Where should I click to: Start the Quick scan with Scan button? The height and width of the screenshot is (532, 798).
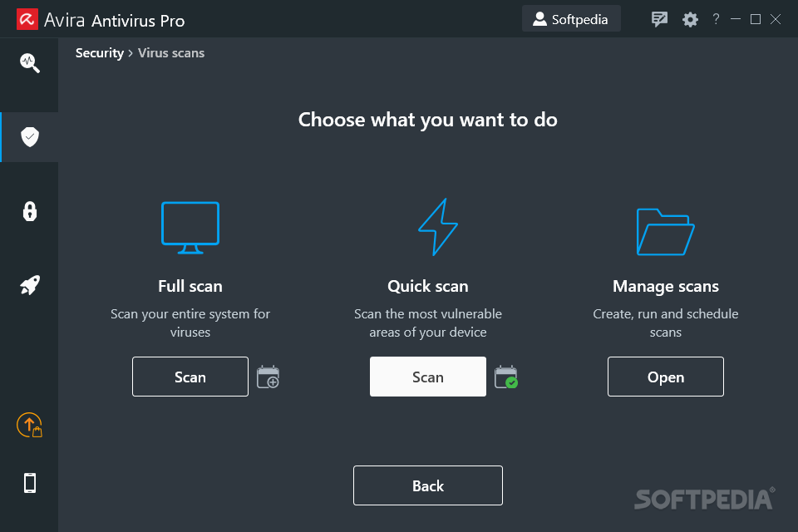click(428, 377)
